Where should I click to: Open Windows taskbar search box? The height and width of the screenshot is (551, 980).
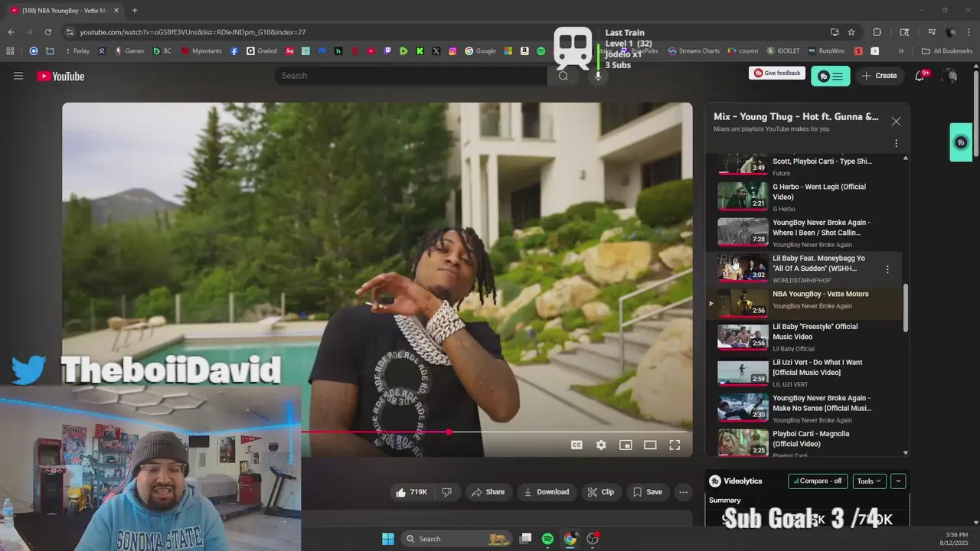click(456, 539)
